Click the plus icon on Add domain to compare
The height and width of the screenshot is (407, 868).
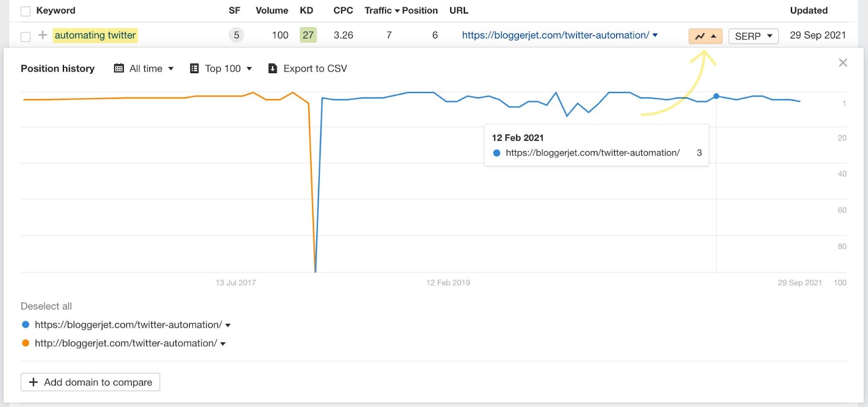[x=33, y=382]
